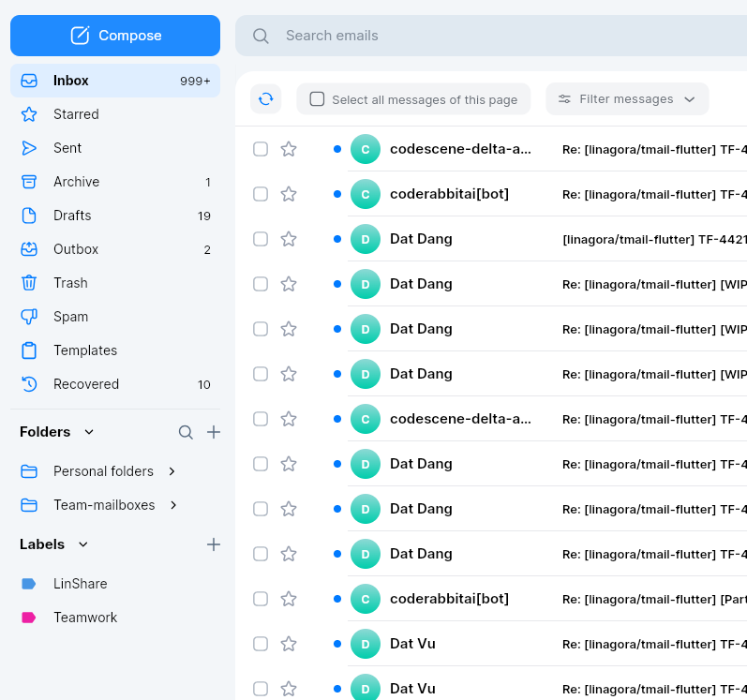
Task: Check Select all messages of this page
Action: pyautogui.click(x=317, y=99)
